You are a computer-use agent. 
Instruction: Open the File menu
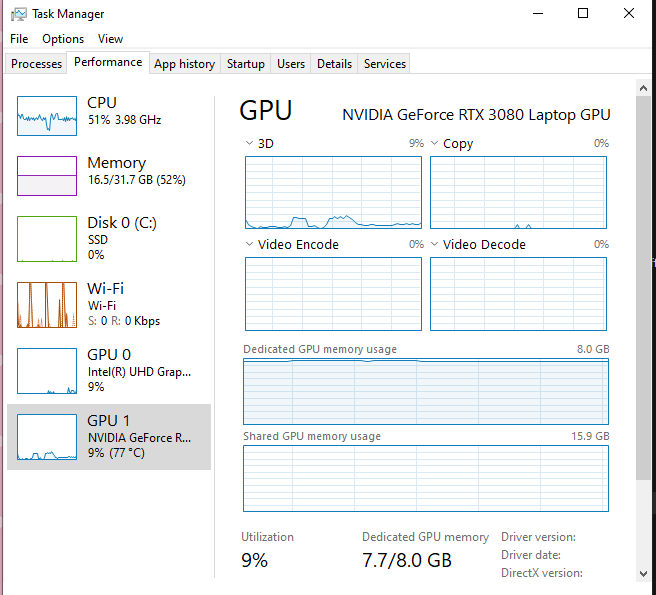point(19,39)
